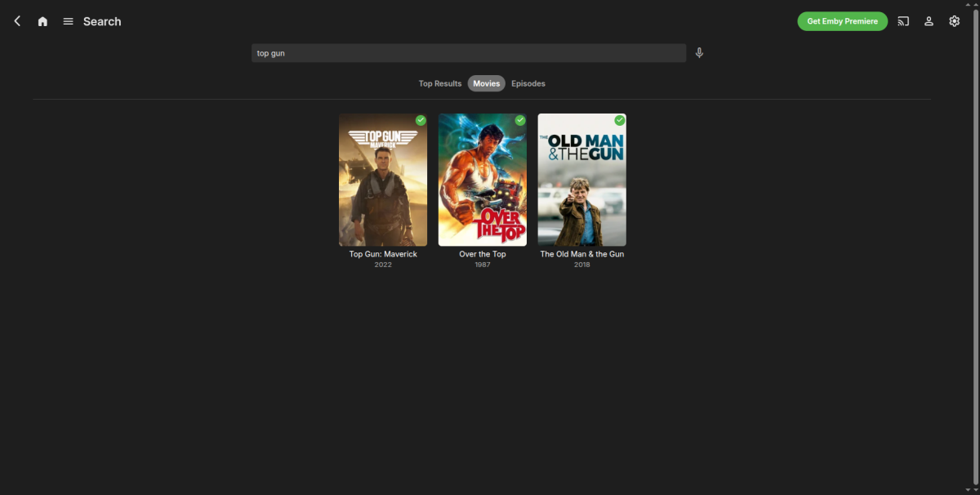Open the Cast to device icon

[903, 21]
